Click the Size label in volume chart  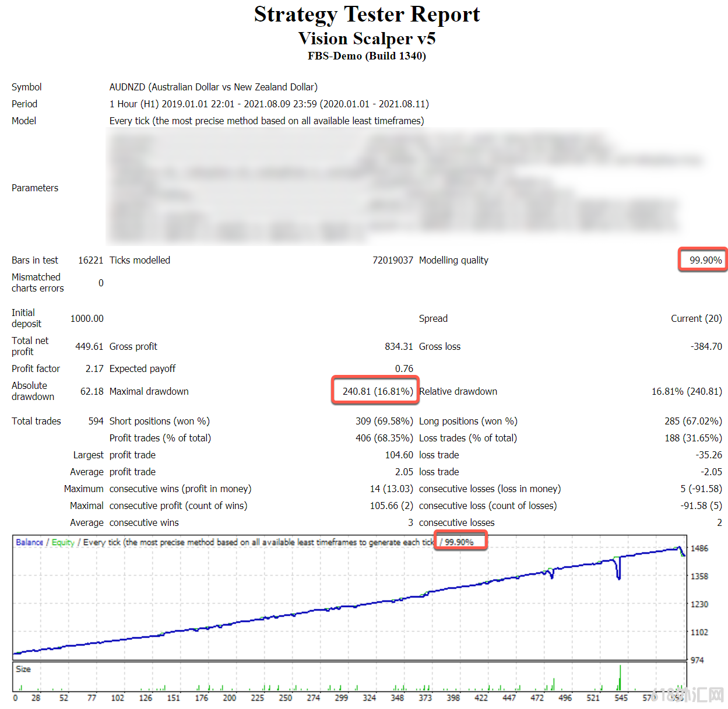[x=23, y=669]
